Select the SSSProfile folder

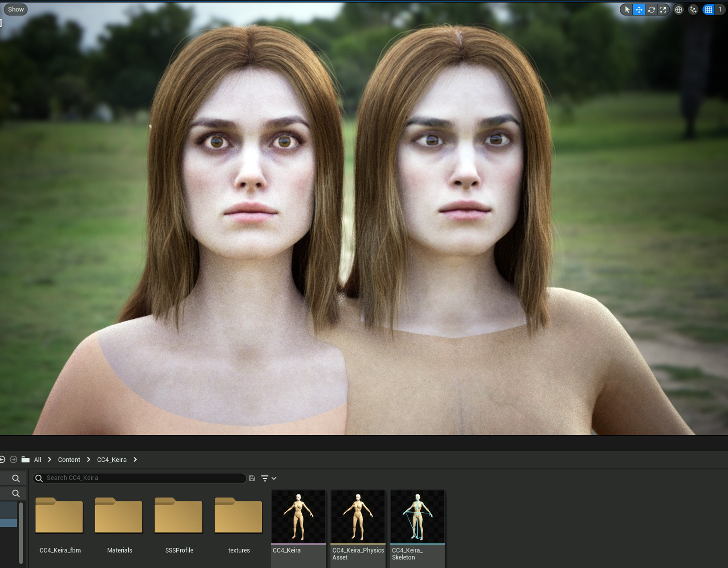(179, 515)
